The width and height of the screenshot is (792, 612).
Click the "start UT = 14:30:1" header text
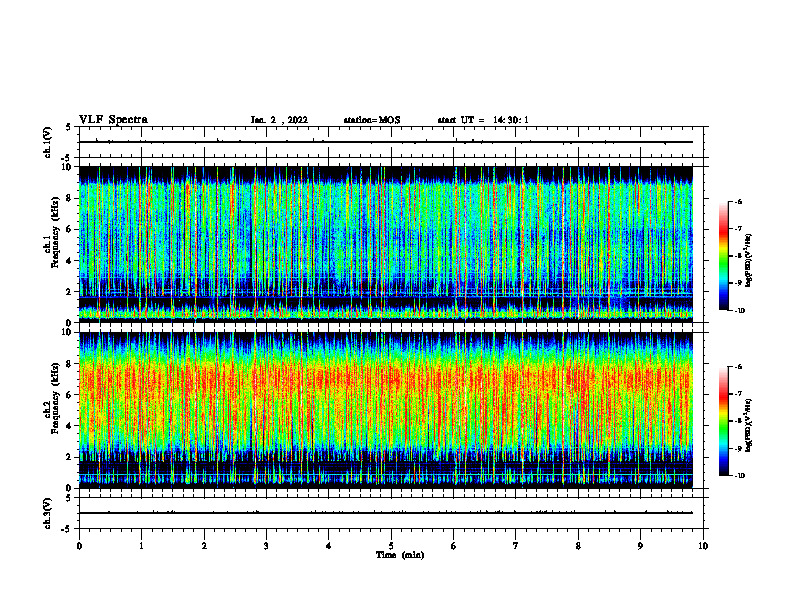click(483, 120)
